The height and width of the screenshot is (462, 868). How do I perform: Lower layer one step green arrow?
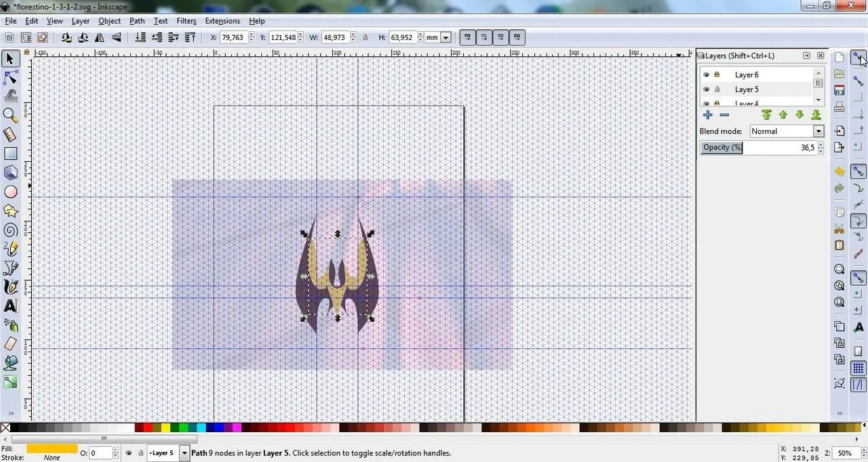pos(800,115)
